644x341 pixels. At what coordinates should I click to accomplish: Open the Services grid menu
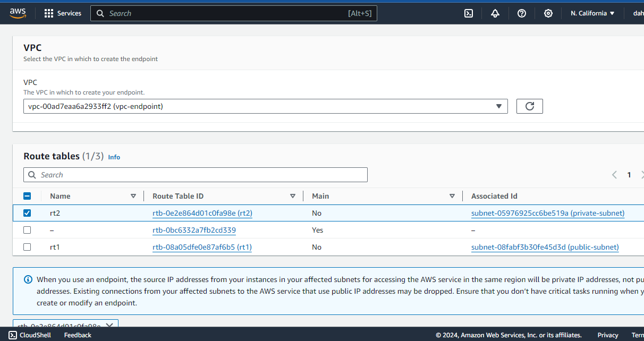point(63,13)
